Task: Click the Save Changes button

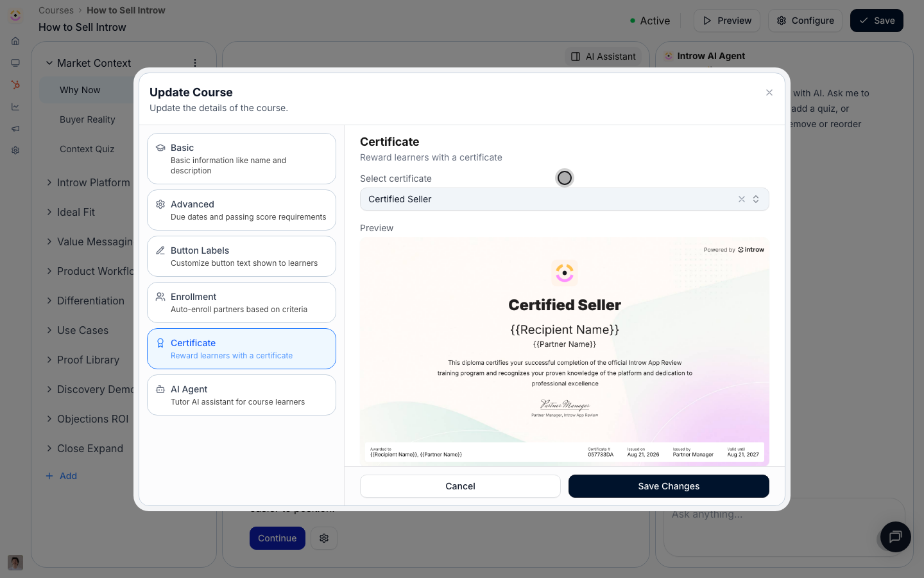Action: pos(669,486)
